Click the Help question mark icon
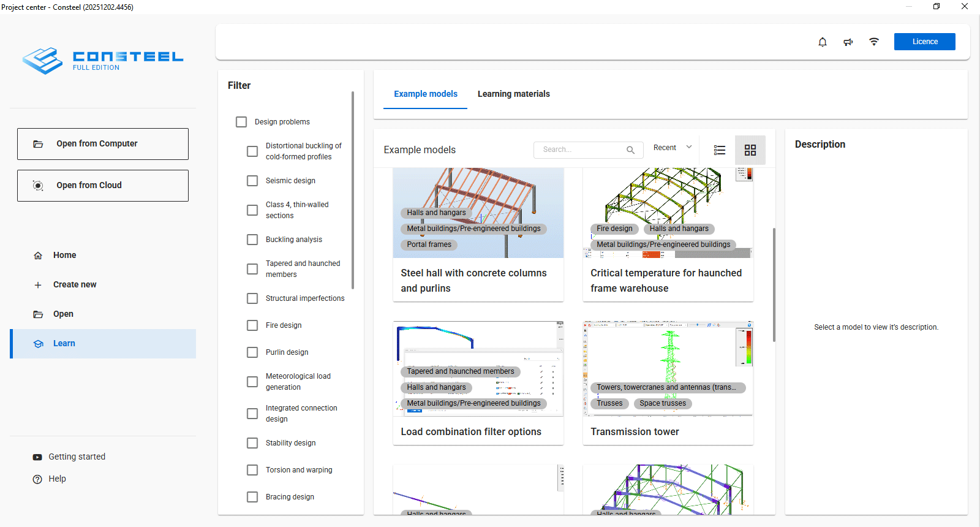The width and height of the screenshot is (980, 527). pos(37,479)
